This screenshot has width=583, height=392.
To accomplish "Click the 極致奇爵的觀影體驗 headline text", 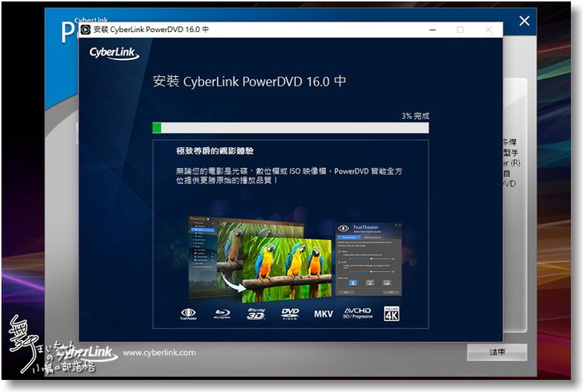I will coord(215,151).
